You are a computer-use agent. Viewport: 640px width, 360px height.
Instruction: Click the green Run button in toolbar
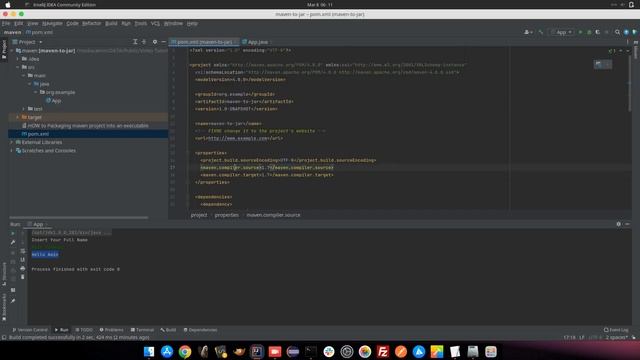coord(580,32)
